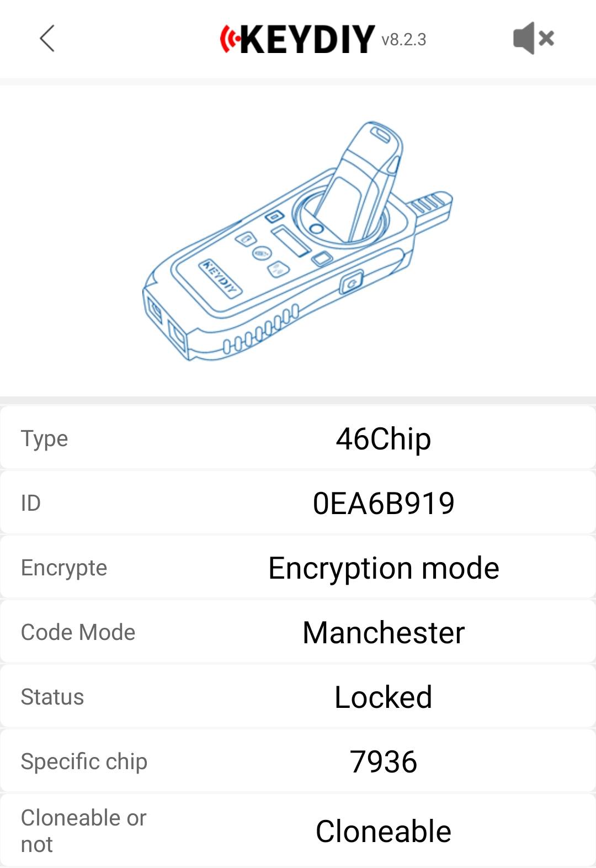Tap the Encryption mode value
This screenshot has width=596, height=868.
pyautogui.click(x=384, y=568)
